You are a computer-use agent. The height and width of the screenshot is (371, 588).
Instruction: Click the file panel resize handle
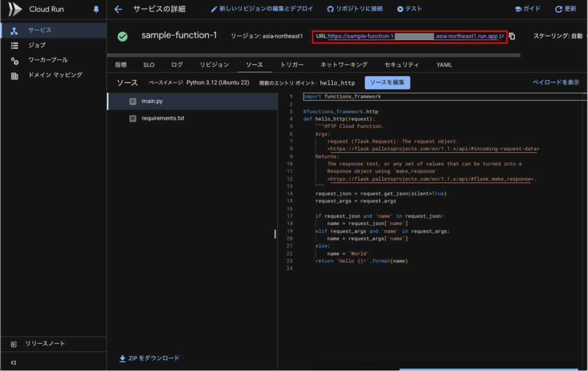point(275,234)
